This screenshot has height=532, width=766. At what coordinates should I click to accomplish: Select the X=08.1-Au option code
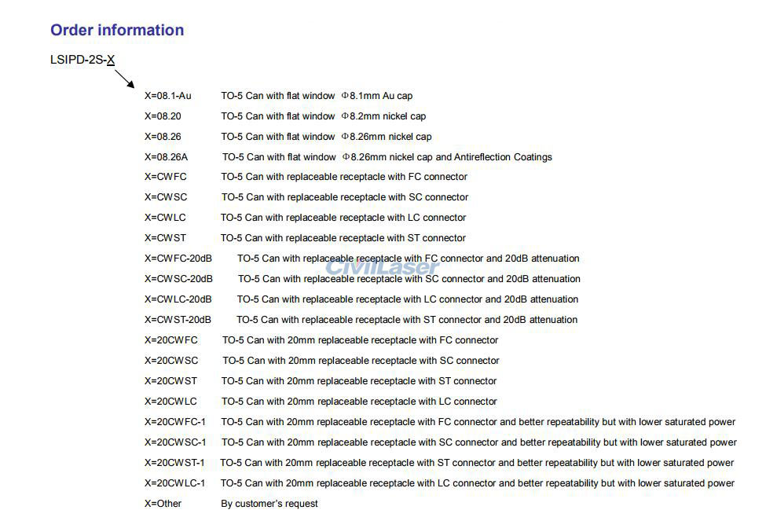coord(167,96)
